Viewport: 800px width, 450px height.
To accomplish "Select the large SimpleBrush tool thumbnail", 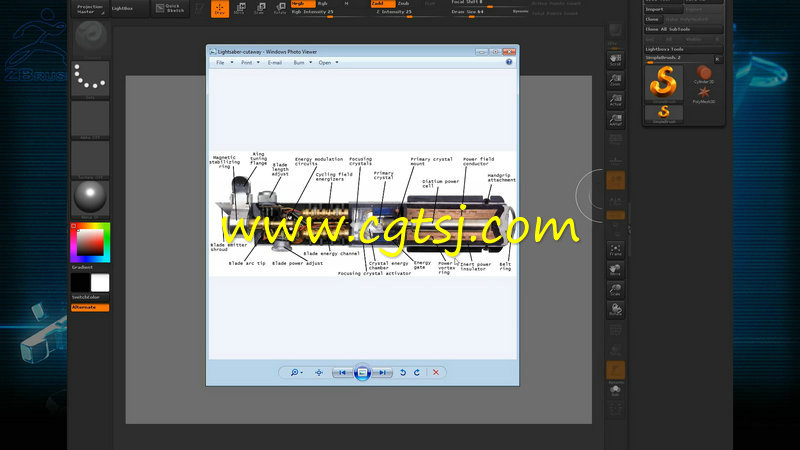I will [x=663, y=84].
